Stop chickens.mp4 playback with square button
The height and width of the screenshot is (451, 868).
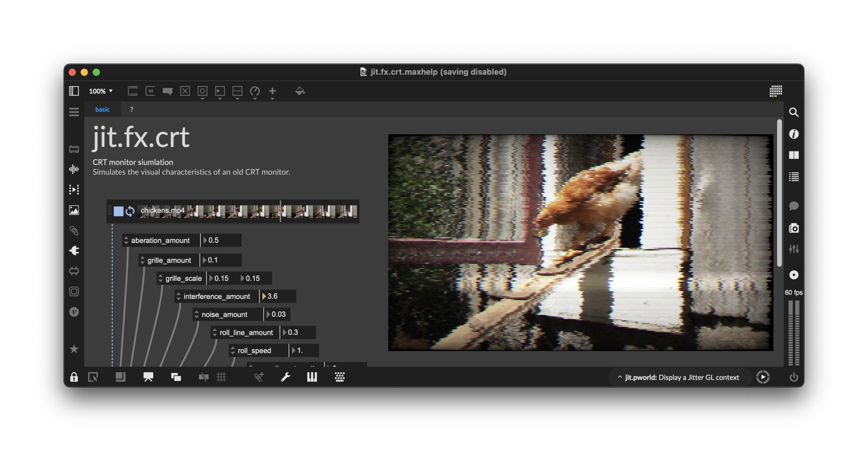118,211
